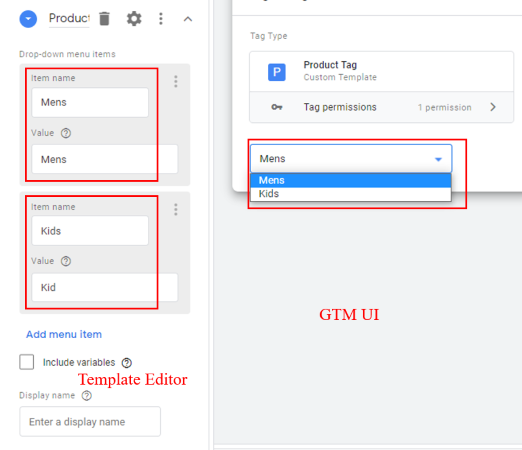Click the Enter a display name field

[90, 421]
